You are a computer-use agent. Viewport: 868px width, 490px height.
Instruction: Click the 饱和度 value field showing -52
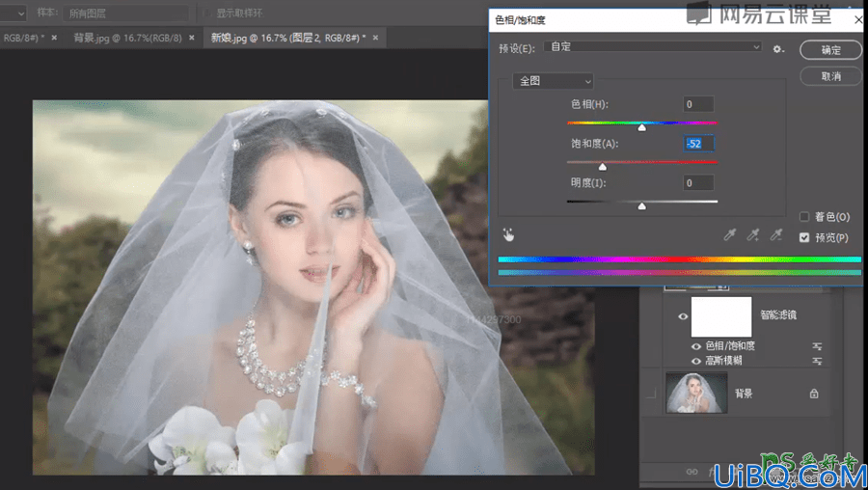(x=698, y=144)
